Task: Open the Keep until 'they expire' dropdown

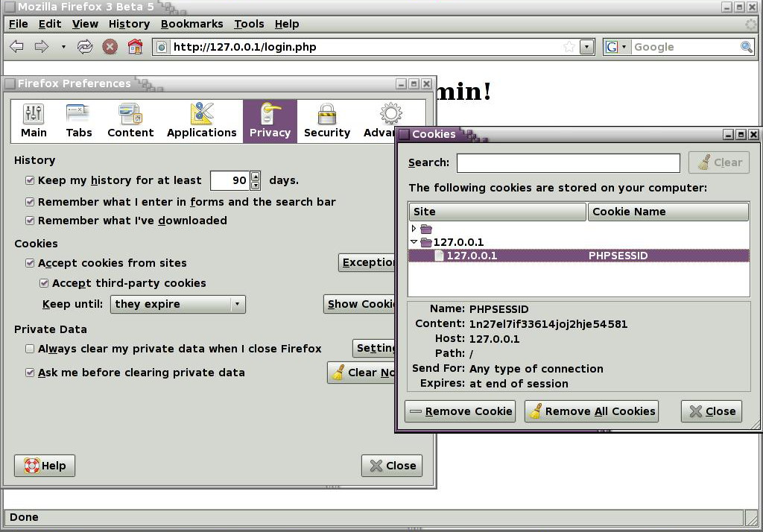Action: pos(177,304)
